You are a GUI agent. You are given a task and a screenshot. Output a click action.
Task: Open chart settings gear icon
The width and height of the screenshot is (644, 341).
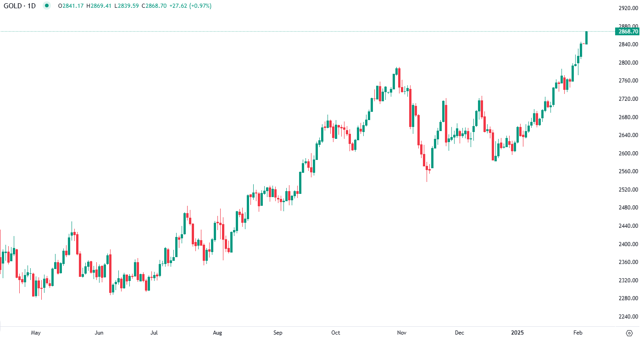tap(629, 333)
